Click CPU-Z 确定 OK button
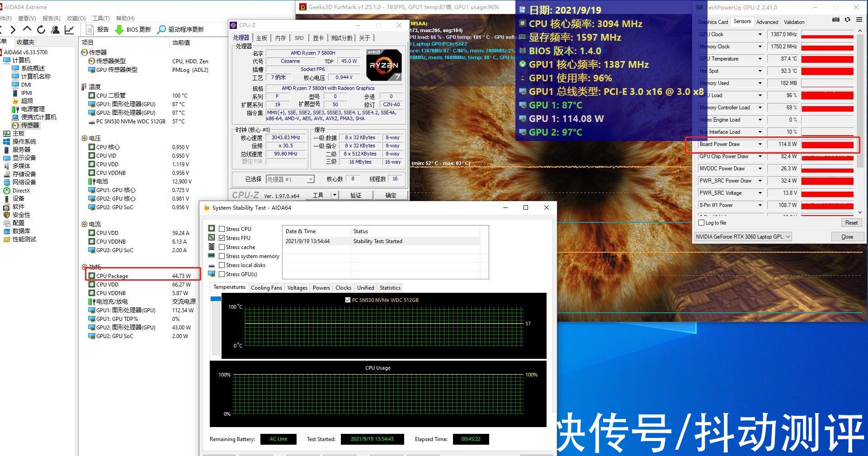Image resolution: width=868 pixels, height=456 pixels. point(391,195)
